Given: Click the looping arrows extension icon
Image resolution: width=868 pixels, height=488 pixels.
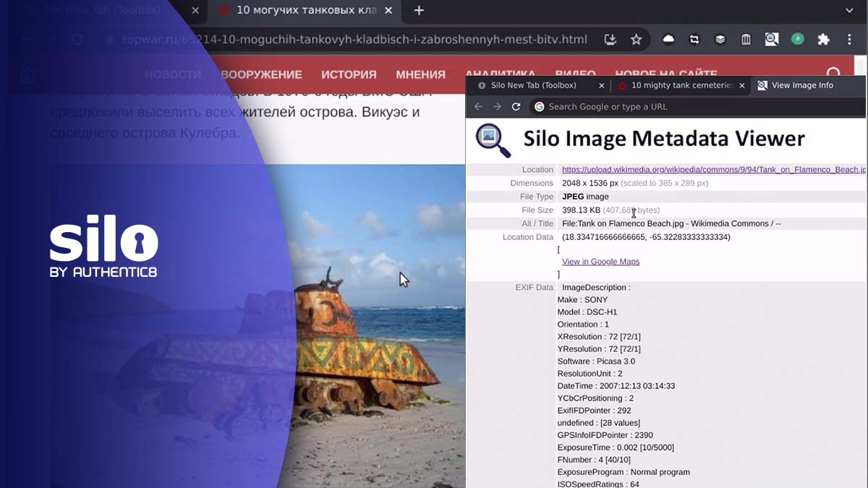Looking at the screenshot, I should click(694, 40).
